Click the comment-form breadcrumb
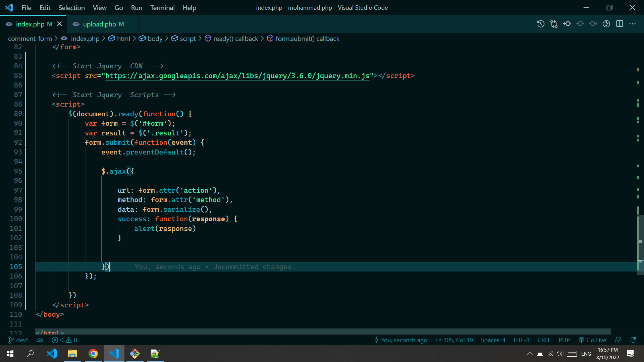Image resolution: width=644 pixels, height=362 pixels. tap(30, 39)
